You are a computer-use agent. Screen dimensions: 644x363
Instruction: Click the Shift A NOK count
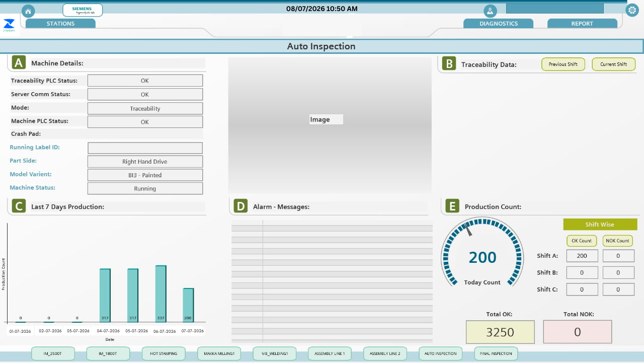pos(618,256)
